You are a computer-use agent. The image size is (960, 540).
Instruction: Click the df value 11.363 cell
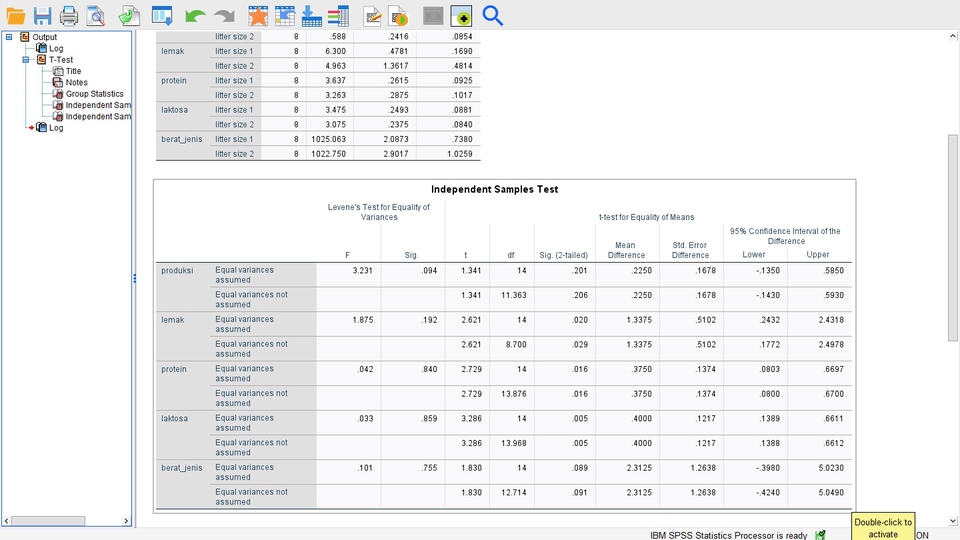coord(512,295)
